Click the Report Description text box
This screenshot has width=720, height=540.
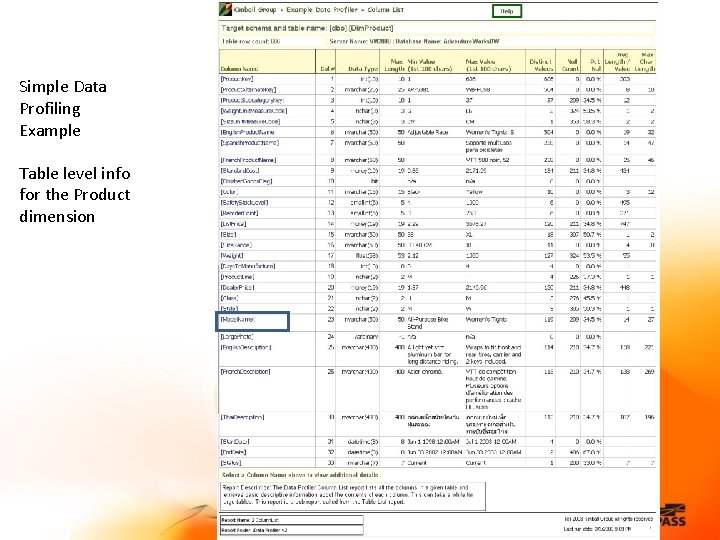click(x=352, y=495)
